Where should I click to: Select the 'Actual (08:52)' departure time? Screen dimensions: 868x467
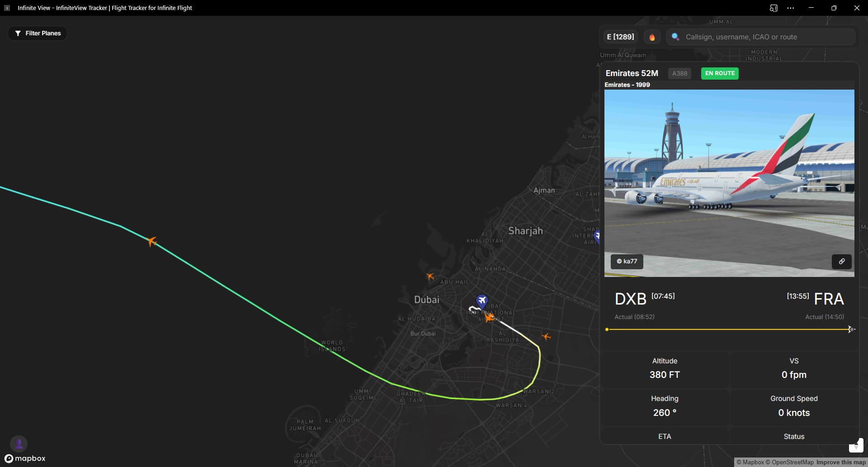(x=634, y=317)
